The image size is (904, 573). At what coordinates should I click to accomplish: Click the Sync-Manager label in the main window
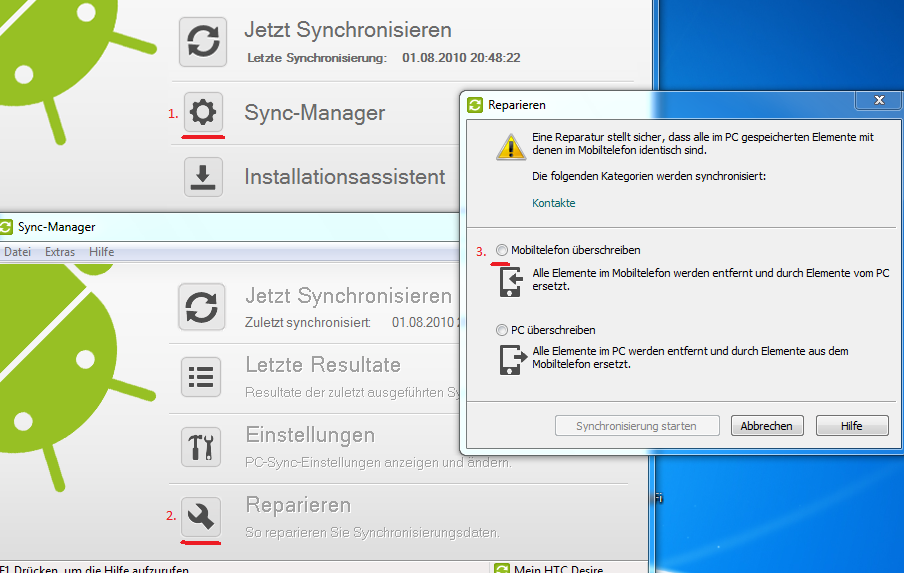(x=315, y=112)
